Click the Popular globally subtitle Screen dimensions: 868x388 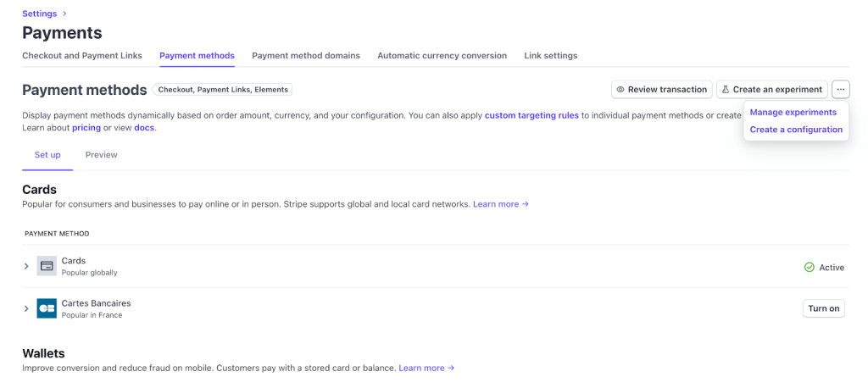(89, 273)
